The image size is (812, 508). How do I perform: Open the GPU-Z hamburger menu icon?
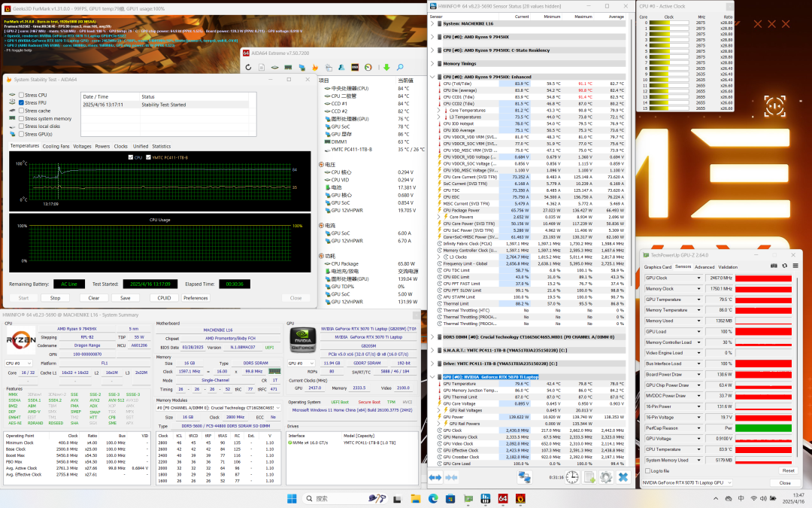coord(795,266)
